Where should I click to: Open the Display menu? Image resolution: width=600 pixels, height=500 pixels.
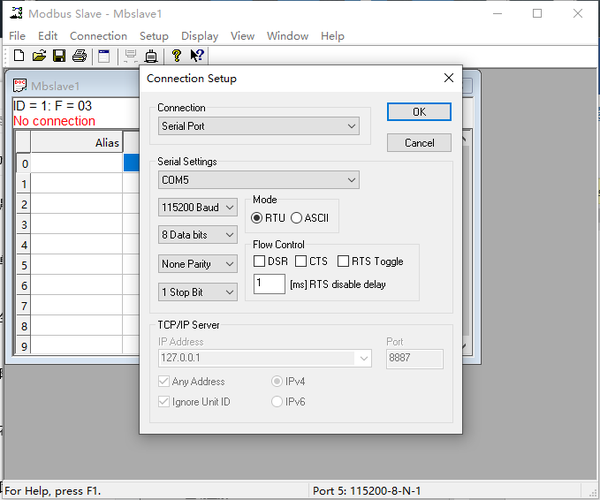[199, 36]
